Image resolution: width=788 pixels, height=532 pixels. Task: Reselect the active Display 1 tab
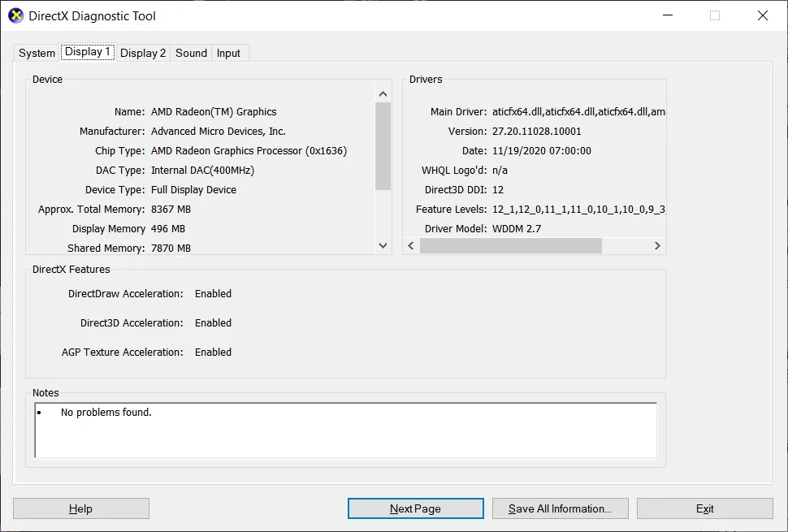click(87, 51)
